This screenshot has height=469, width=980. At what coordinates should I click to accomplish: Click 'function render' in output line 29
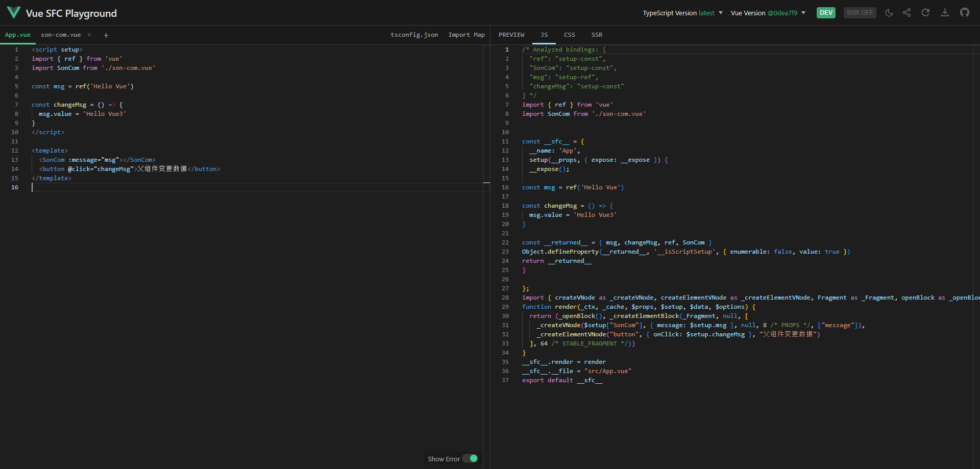pyautogui.click(x=549, y=307)
